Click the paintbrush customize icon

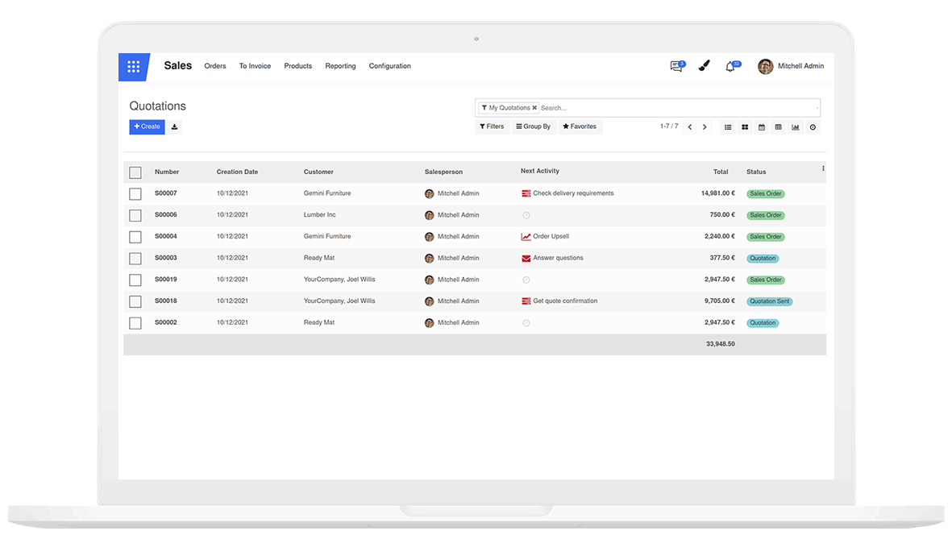point(704,67)
